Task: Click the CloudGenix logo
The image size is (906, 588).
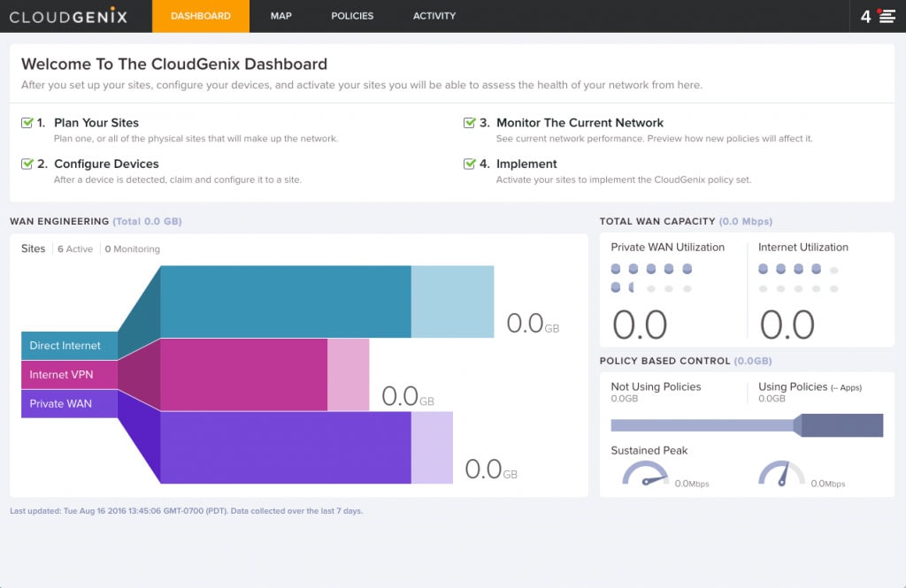Action: pos(68,16)
